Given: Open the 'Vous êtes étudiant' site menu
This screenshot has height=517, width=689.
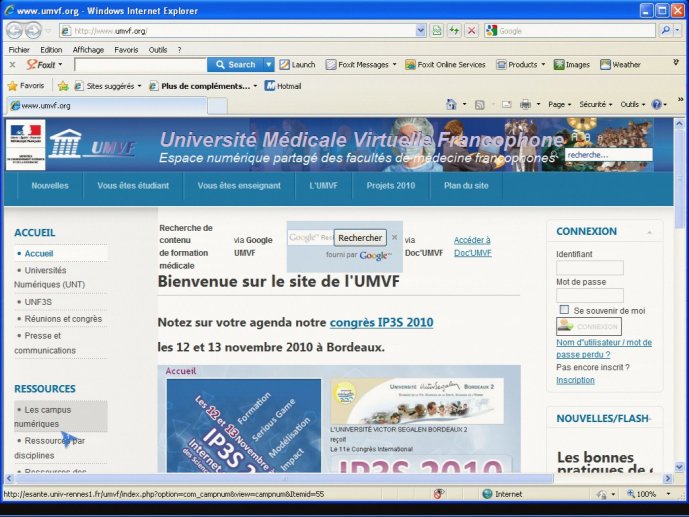Looking at the screenshot, I should pyautogui.click(x=133, y=186).
